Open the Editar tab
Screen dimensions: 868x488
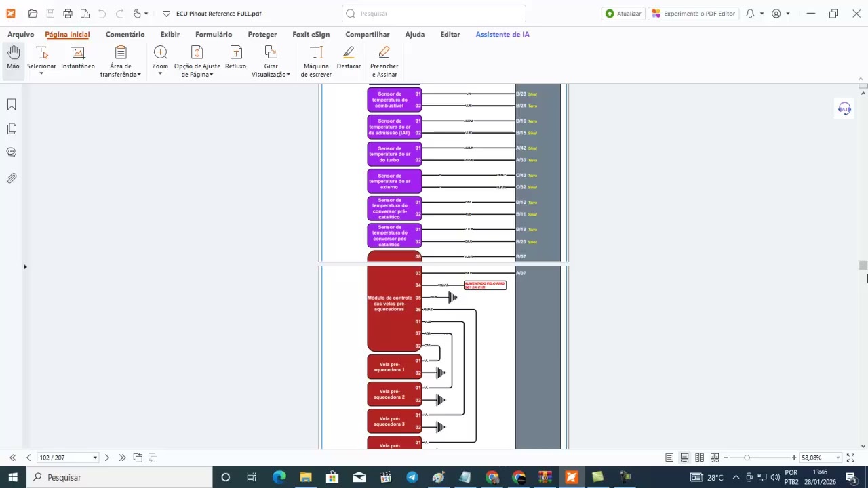pos(450,35)
